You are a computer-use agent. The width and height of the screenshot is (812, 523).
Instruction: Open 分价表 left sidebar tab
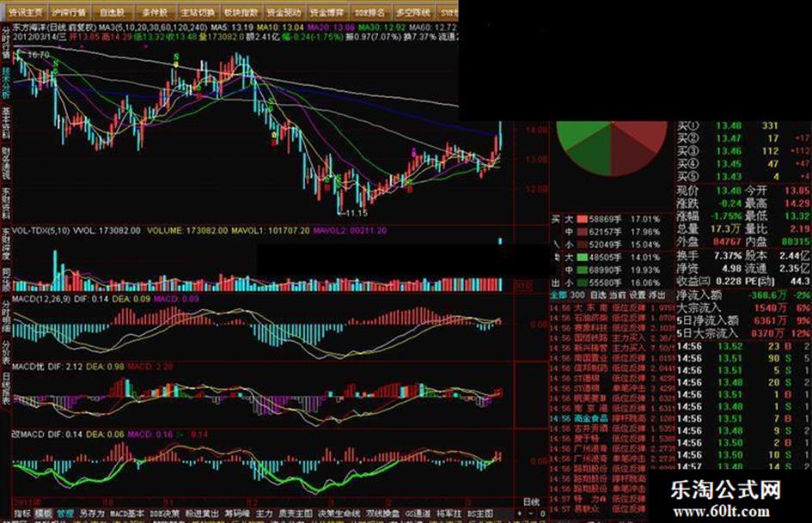coord(6,353)
